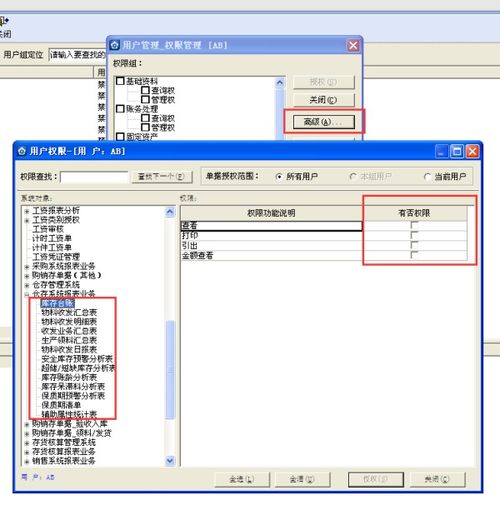The width and height of the screenshot is (500, 510).
Task: Select 计件工资单 in the tree
Action: tap(52, 248)
